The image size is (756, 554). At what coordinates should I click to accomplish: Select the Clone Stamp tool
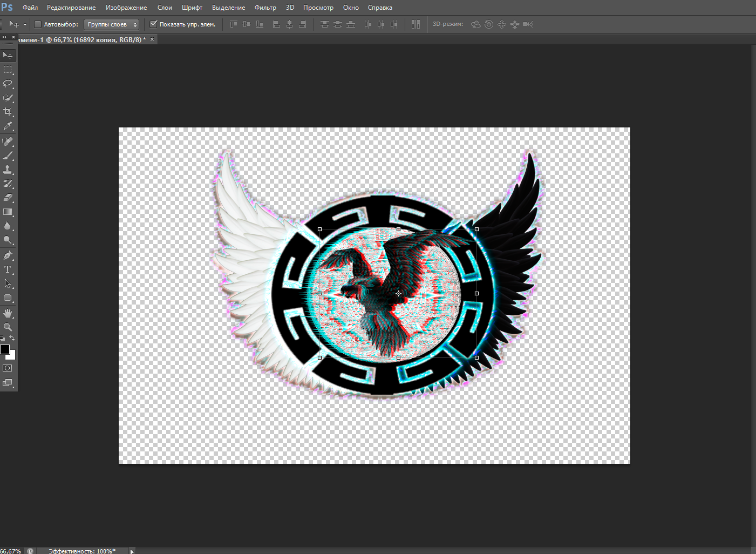(x=8, y=170)
